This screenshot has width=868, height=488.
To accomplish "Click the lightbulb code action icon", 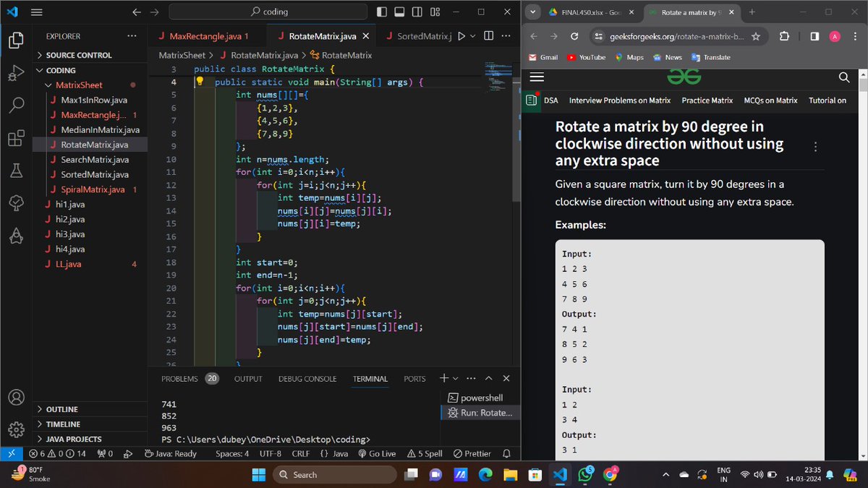I will click(x=200, y=82).
